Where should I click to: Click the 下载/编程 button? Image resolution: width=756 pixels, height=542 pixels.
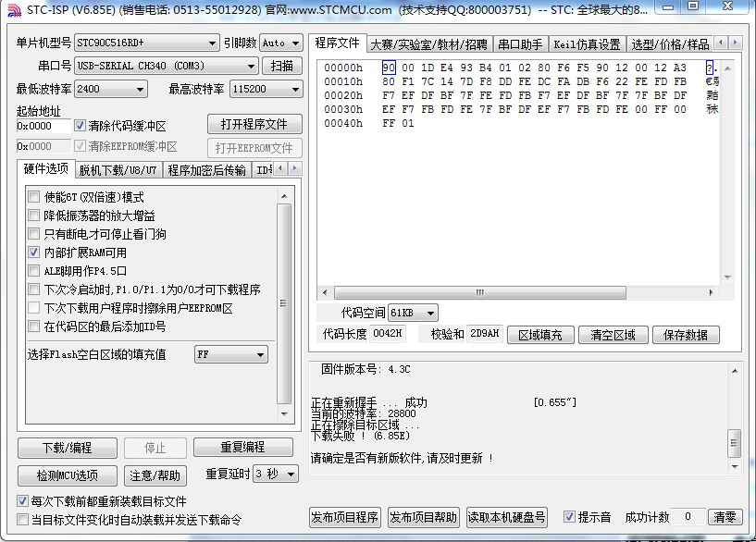point(68,448)
